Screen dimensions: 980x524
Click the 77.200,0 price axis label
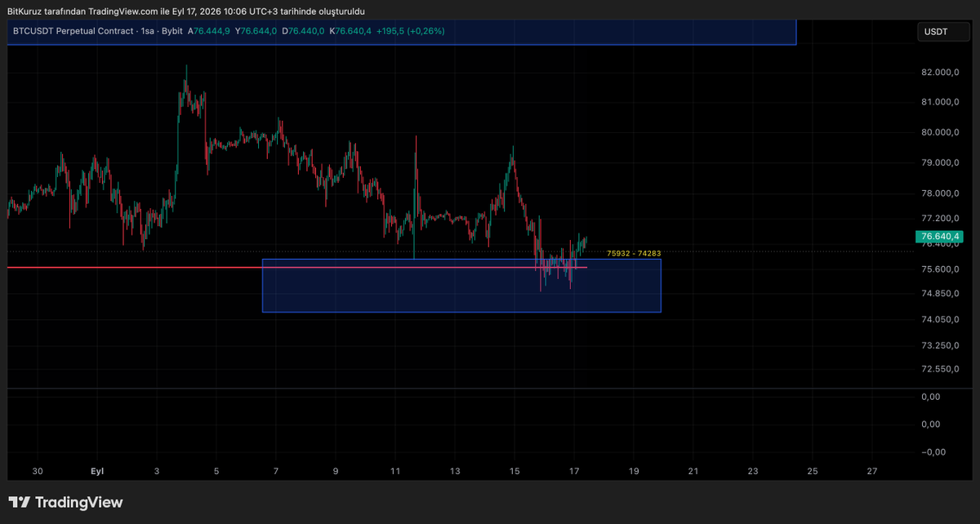[x=939, y=219]
